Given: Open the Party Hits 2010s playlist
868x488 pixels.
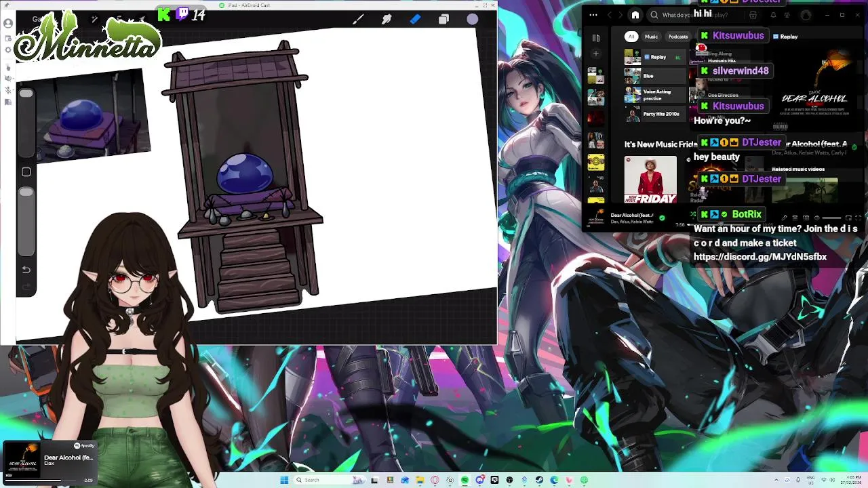Looking at the screenshot, I should click(655, 114).
